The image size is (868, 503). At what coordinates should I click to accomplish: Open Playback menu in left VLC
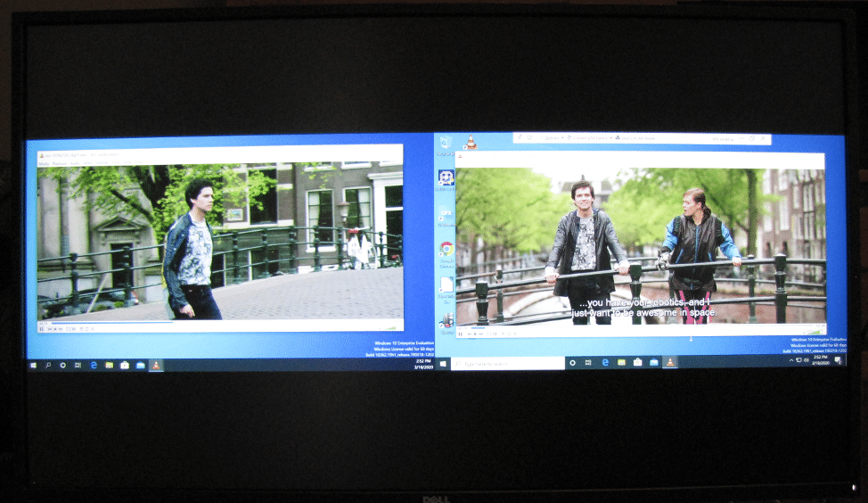click(59, 164)
